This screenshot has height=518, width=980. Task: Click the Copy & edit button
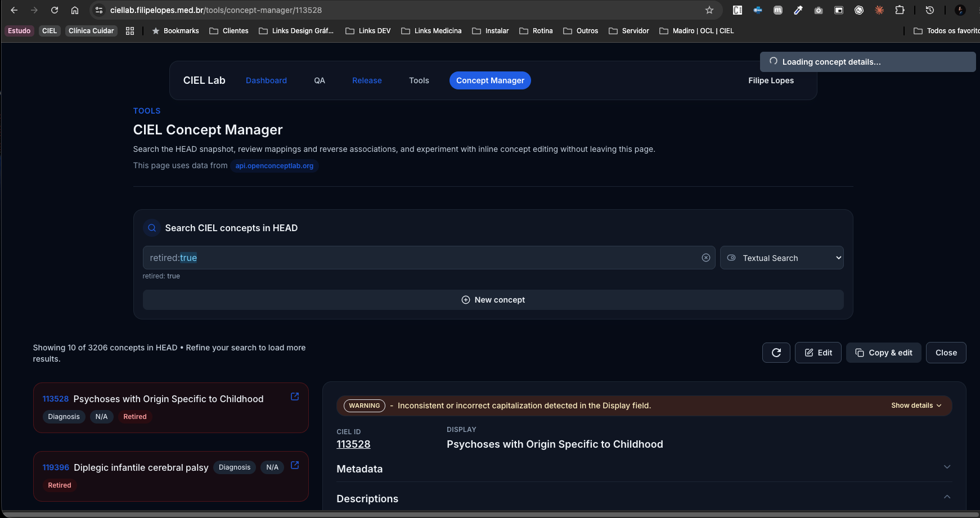point(884,353)
